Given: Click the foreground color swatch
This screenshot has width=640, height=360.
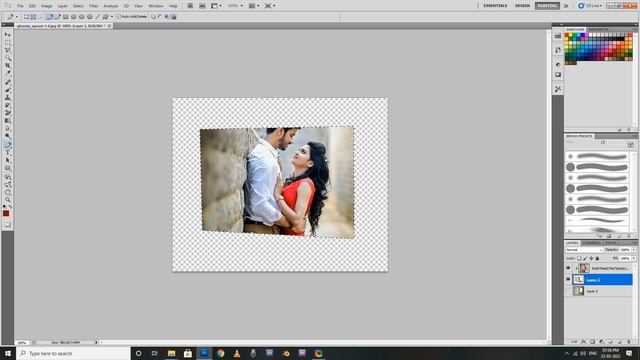Looking at the screenshot, I should tap(6, 213).
